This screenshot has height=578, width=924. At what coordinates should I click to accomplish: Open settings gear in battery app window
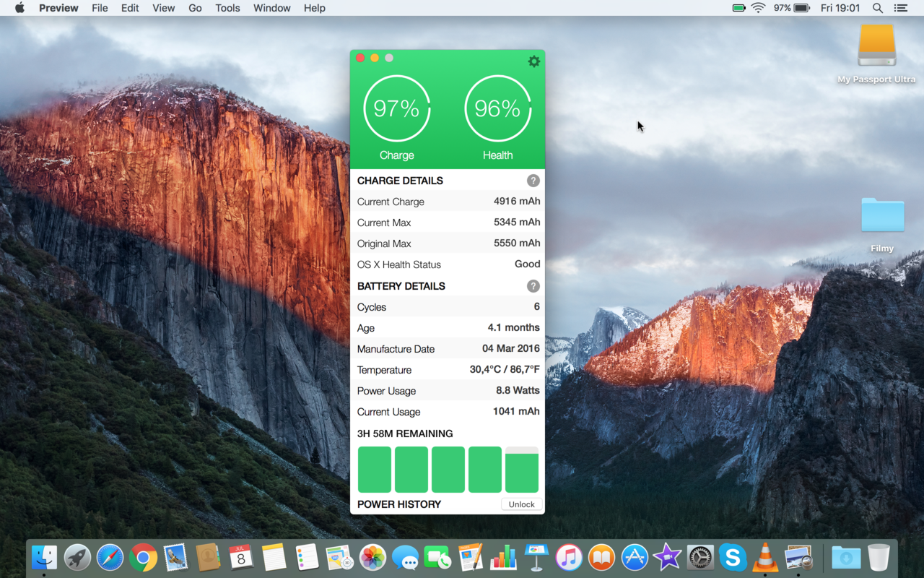[x=533, y=61]
